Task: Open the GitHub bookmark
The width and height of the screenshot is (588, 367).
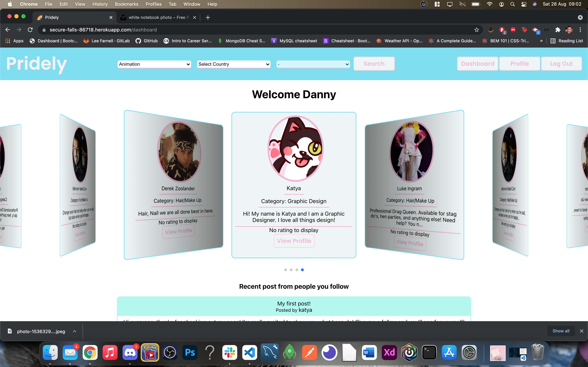Action: pos(146,41)
